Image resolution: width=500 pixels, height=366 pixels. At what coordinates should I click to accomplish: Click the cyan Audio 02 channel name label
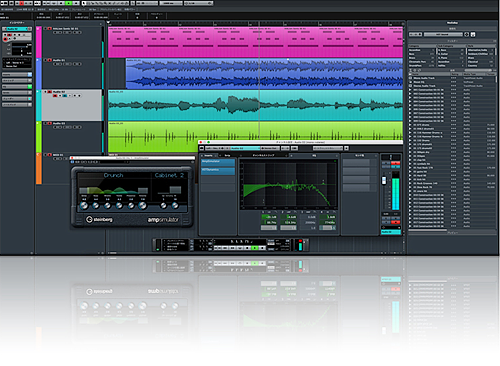click(391, 232)
